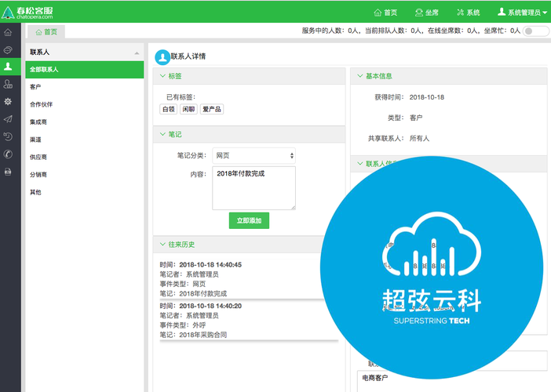Click the 共享联系人 value 所有人
Viewport: 551px width, 392px height.
pos(419,138)
